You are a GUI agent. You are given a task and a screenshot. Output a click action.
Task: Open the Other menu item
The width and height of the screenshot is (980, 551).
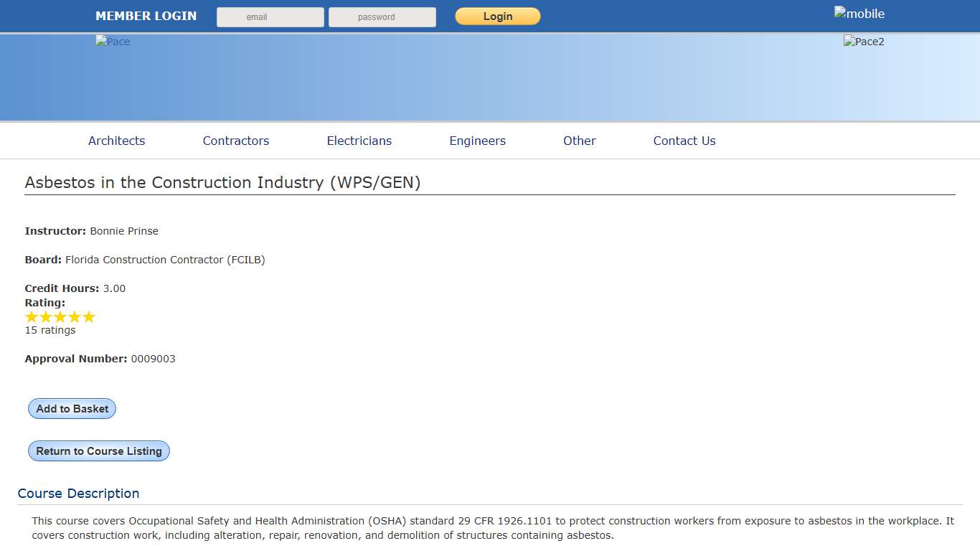(x=579, y=141)
